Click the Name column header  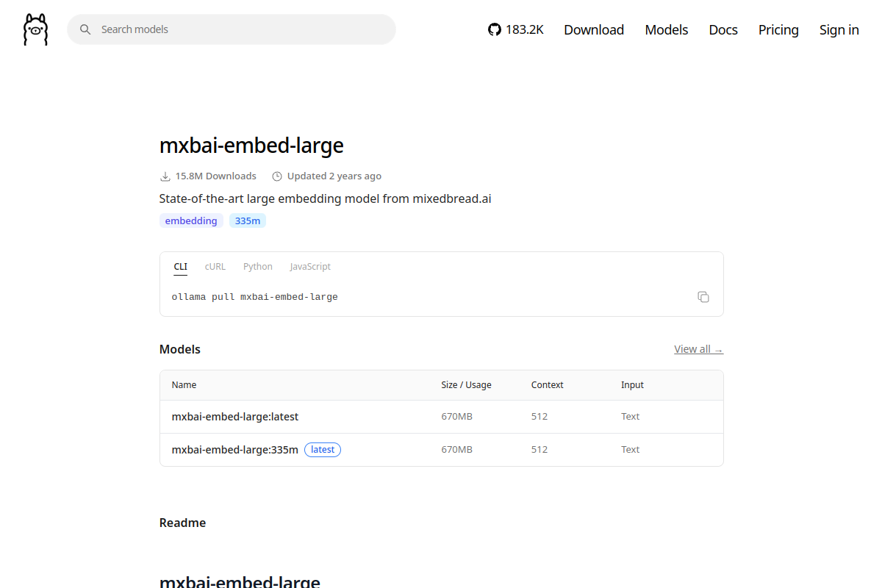tap(184, 385)
